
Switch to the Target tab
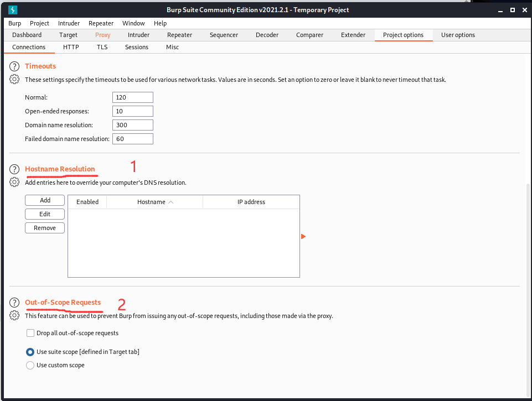tap(68, 35)
